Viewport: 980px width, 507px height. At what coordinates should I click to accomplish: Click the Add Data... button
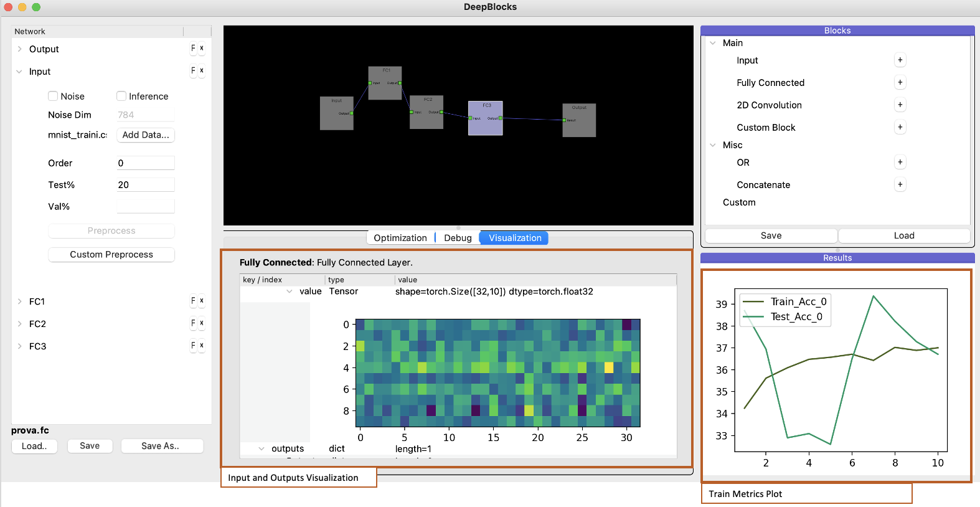coord(146,135)
